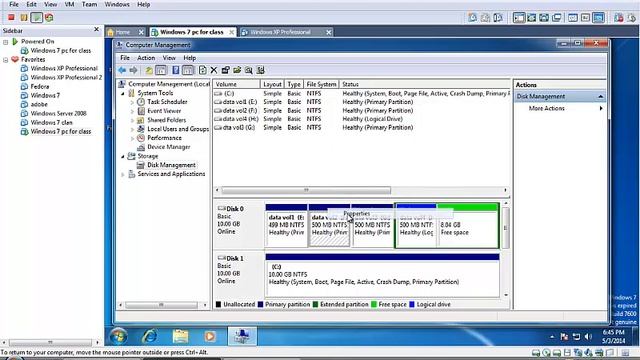The height and width of the screenshot is (360, 640).
Task: Collapse the System Tools tree node
Action: pos(123,93)
